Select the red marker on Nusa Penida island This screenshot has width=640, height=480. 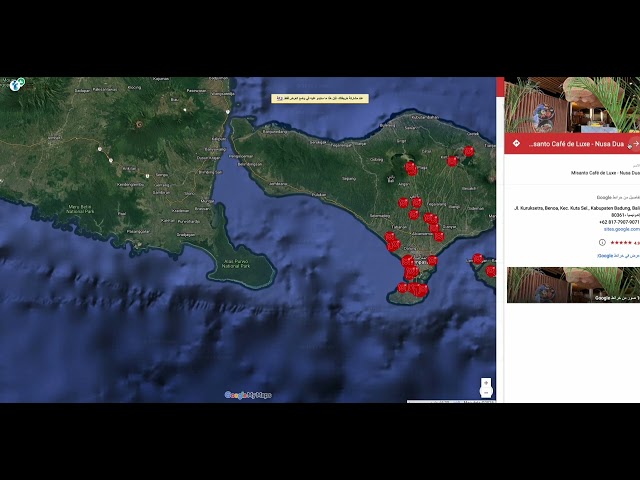(491, 271)
